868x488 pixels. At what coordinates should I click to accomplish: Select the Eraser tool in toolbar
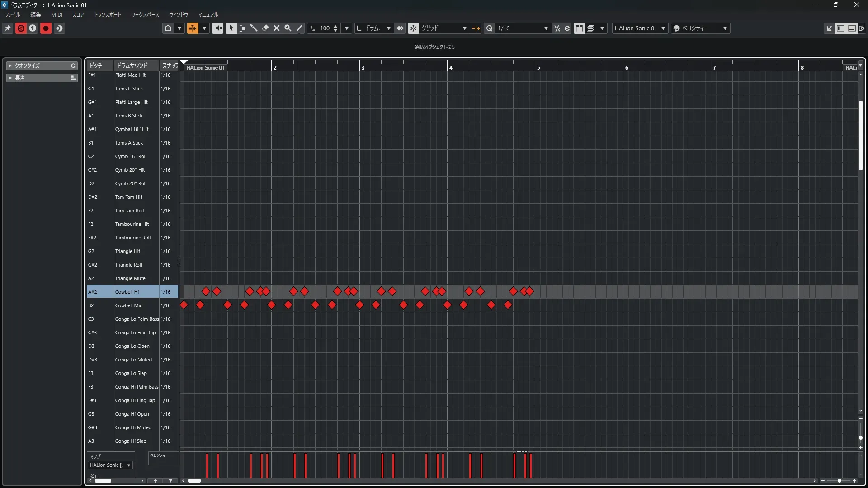(x=265, y=28)
